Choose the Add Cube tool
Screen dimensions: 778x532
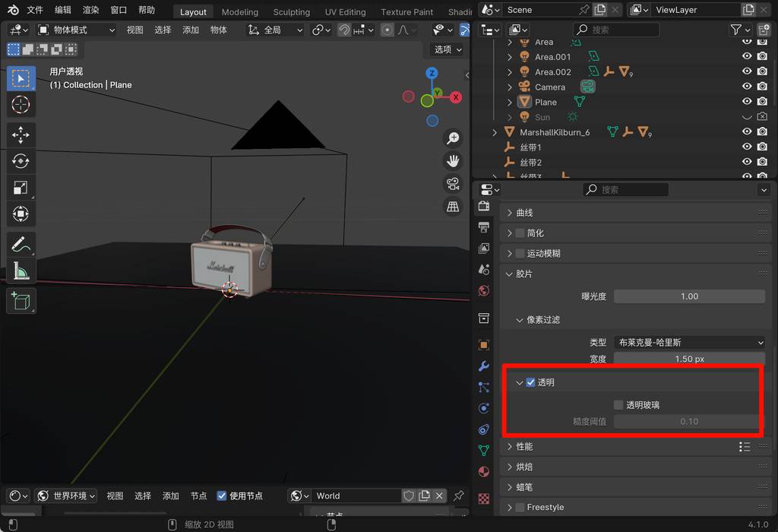click(21, 301)
